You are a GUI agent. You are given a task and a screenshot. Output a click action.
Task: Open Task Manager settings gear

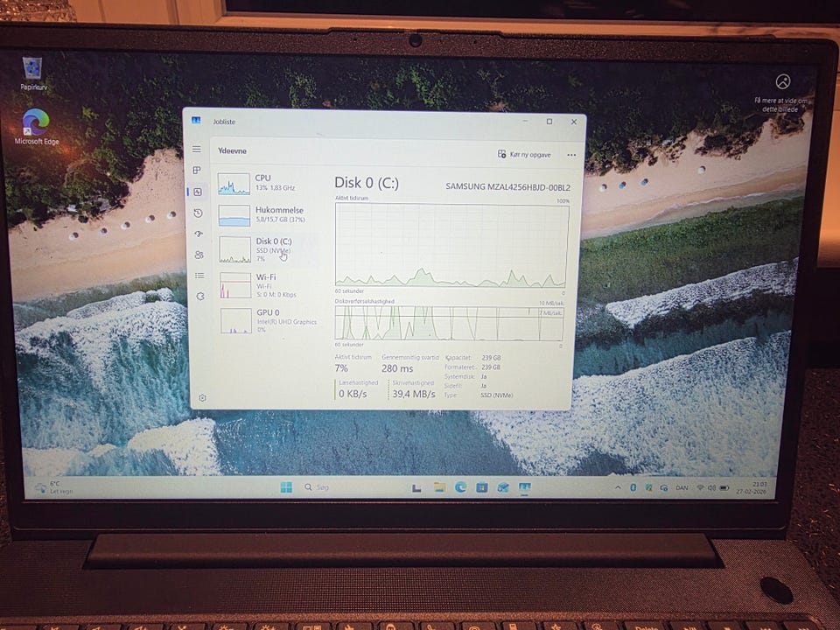[202, 398]
